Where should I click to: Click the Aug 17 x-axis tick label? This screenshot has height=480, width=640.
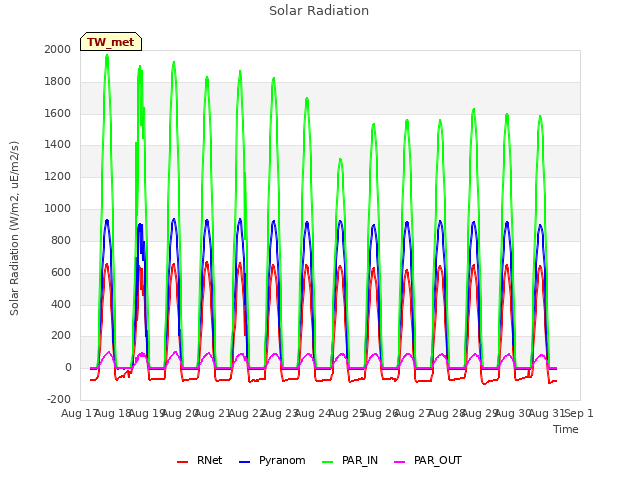[78, 413]
